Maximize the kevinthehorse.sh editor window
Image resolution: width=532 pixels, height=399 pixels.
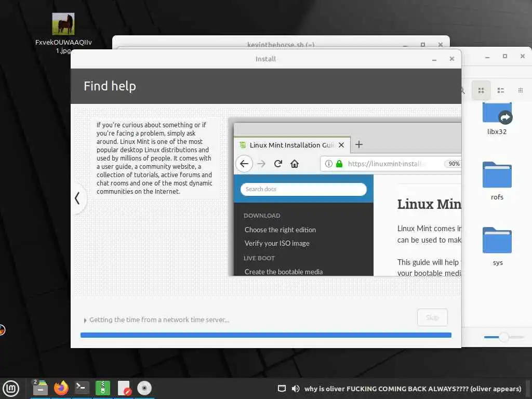pos(423,45)
